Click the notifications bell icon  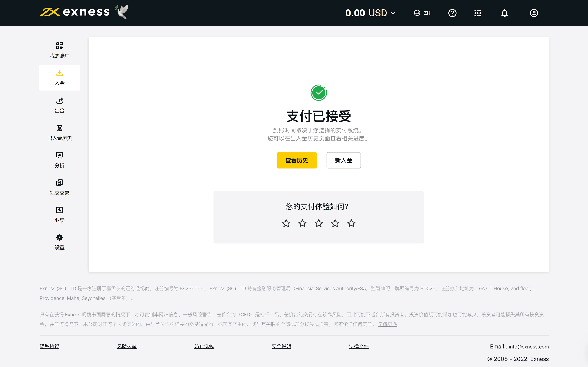click(504, 13)
